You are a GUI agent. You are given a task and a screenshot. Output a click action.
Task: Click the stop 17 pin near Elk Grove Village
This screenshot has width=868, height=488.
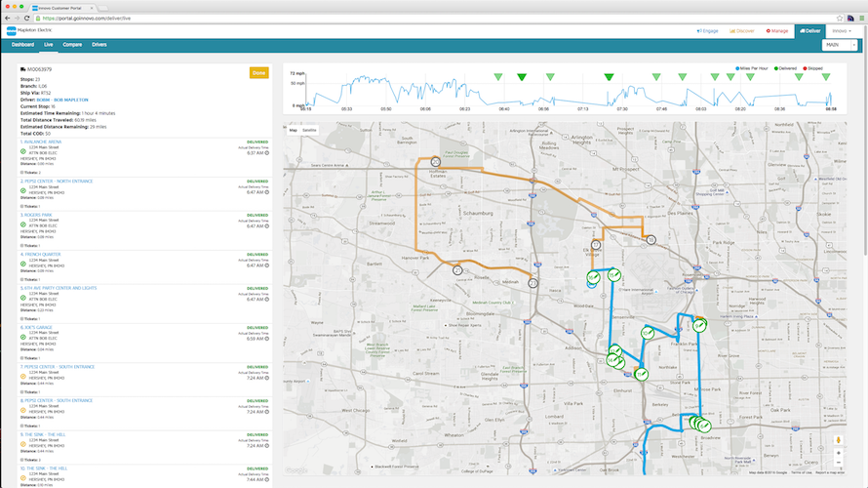tap(596, 244)
